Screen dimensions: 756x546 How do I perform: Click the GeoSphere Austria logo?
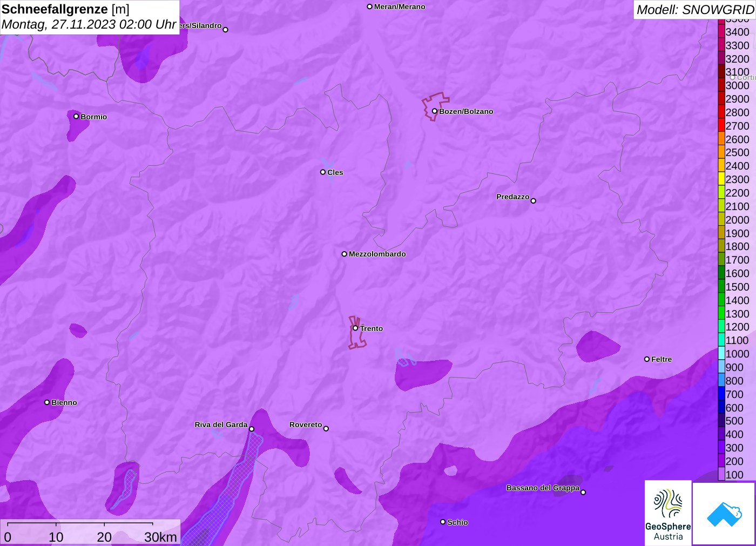click(x=668, y=513)
